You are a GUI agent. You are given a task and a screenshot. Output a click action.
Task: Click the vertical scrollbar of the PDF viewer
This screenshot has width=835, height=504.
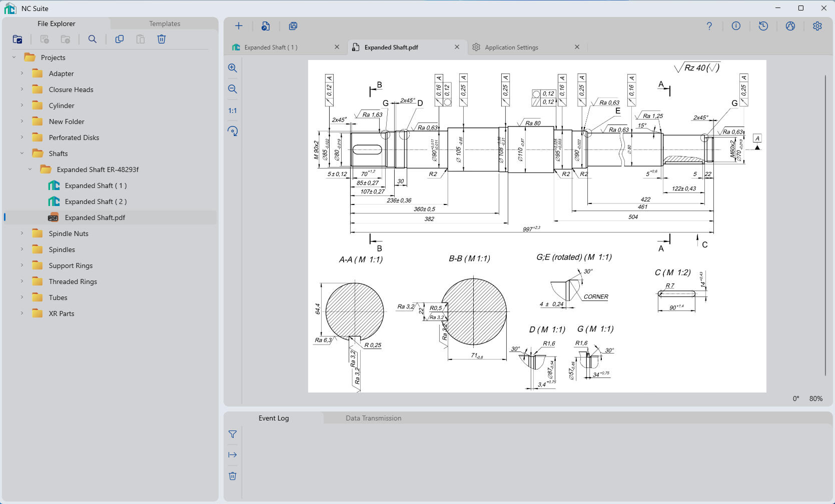click(825, 225)
